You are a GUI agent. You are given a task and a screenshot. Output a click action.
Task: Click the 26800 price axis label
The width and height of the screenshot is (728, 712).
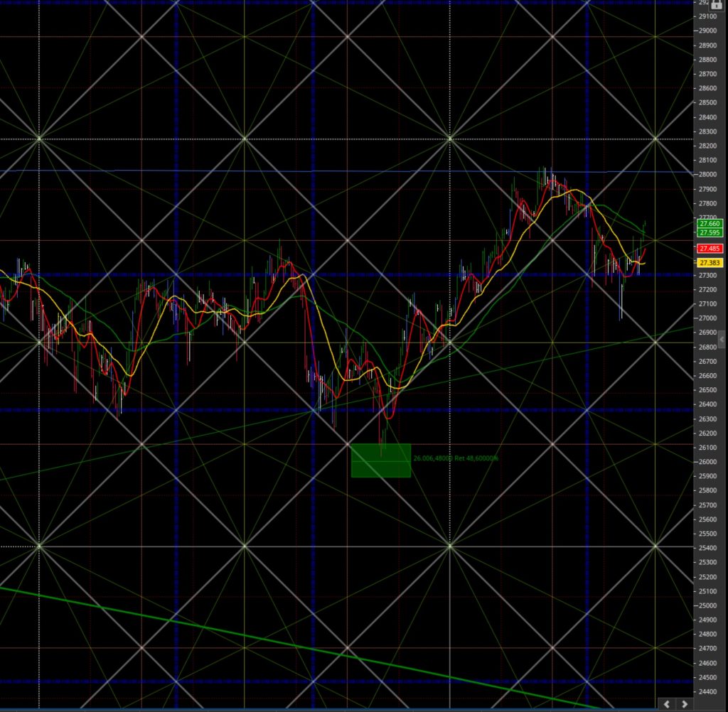[707, 347]
